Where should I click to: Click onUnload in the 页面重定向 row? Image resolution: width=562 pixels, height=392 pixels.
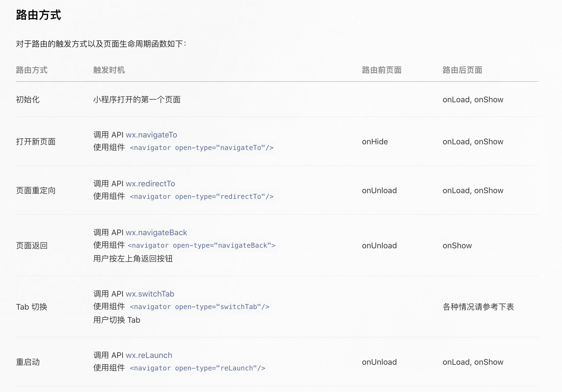pos(379,191)
